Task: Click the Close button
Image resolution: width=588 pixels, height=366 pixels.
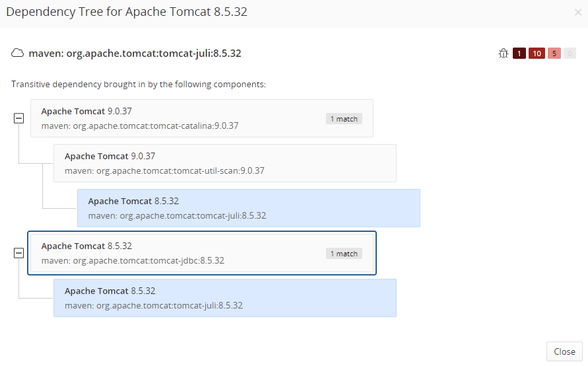Action: 564,351
